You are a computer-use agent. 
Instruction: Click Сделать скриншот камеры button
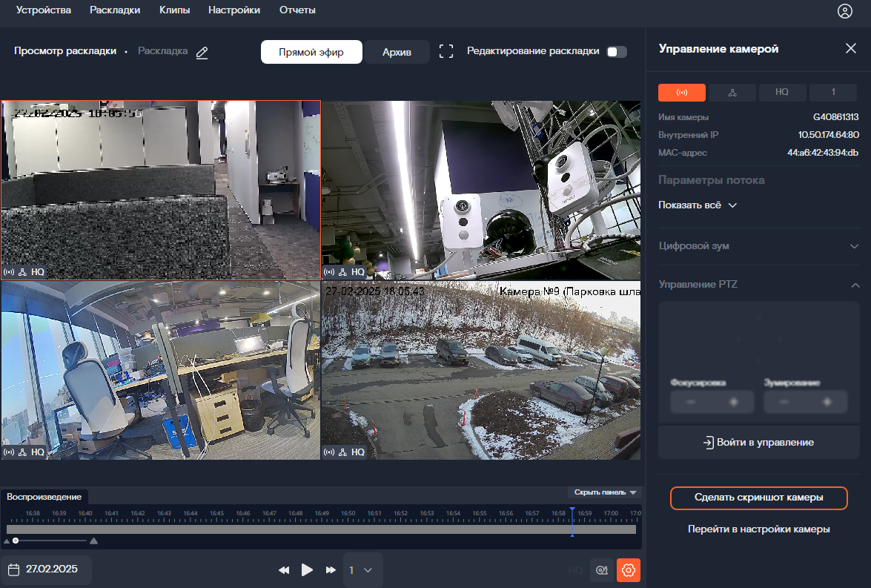point(759,498)
